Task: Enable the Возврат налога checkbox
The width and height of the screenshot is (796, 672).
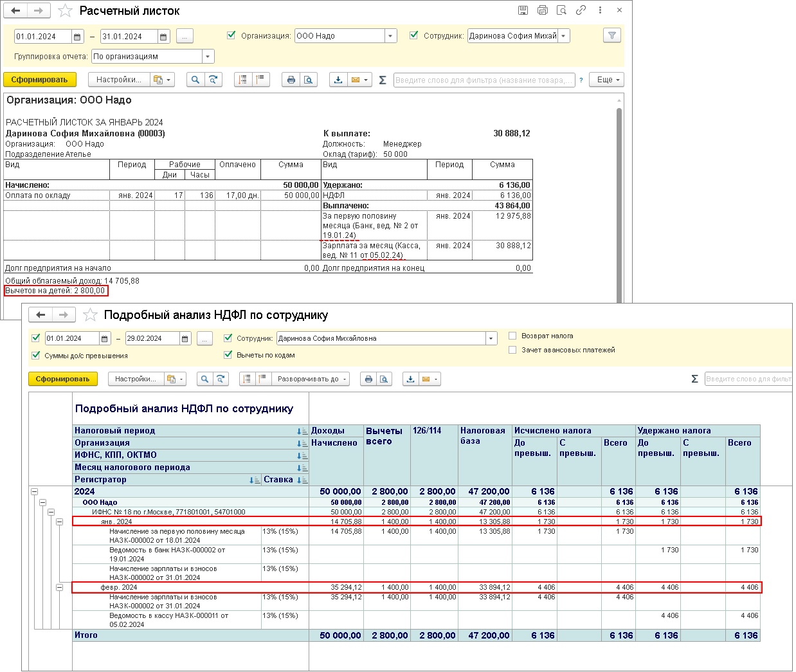Action: click(512, 336)
